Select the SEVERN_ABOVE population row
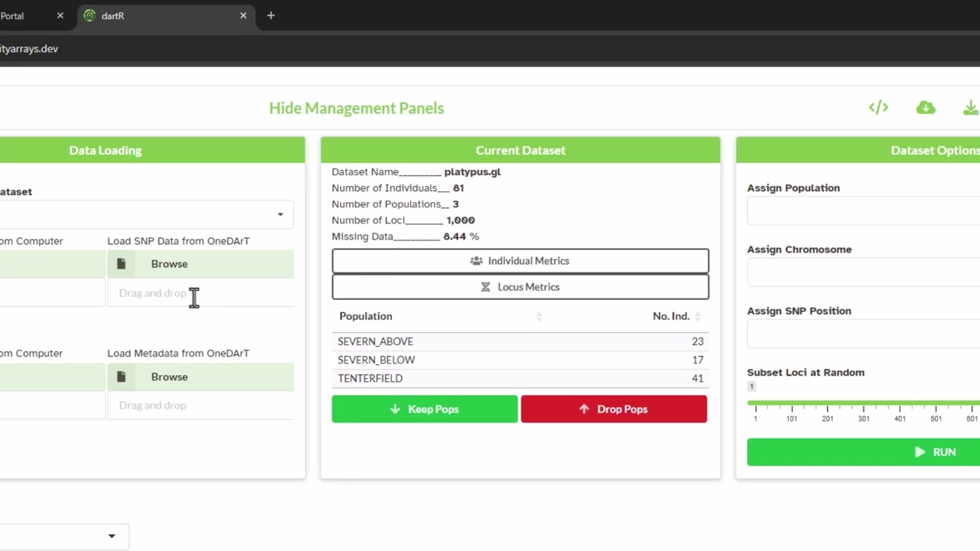 [521, 341]
